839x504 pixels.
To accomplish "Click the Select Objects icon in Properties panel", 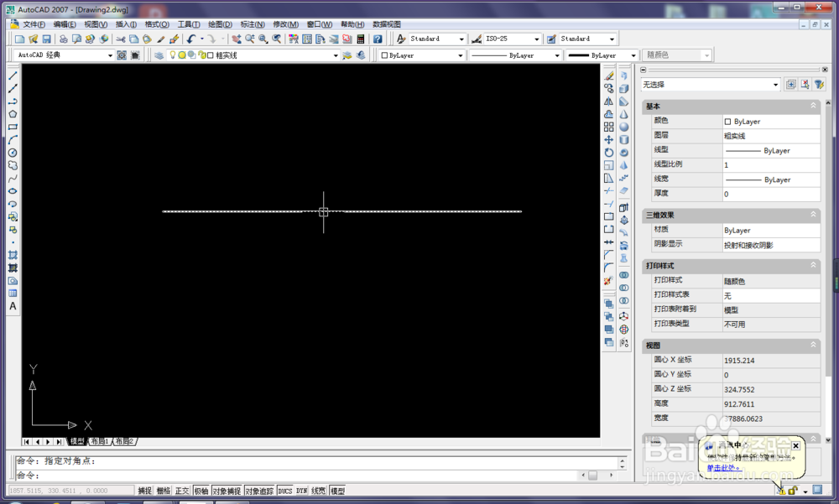I will (805, 85).
